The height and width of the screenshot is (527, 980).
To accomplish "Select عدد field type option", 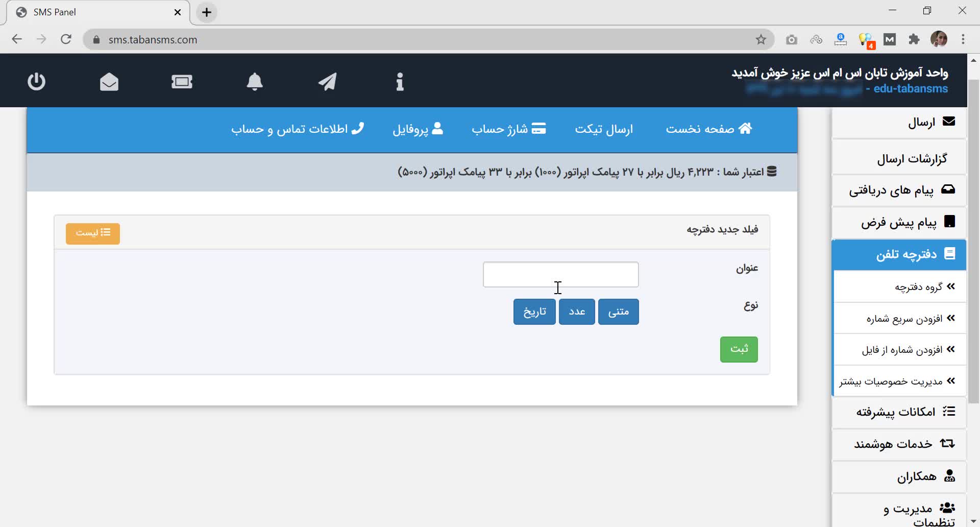I will [x=577, y=312].
